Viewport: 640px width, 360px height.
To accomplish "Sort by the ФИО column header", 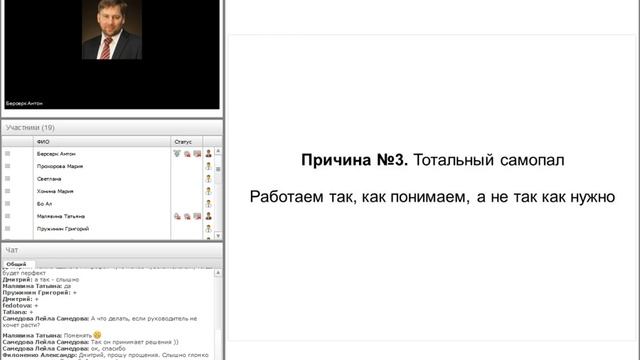I will click(102, 142).
